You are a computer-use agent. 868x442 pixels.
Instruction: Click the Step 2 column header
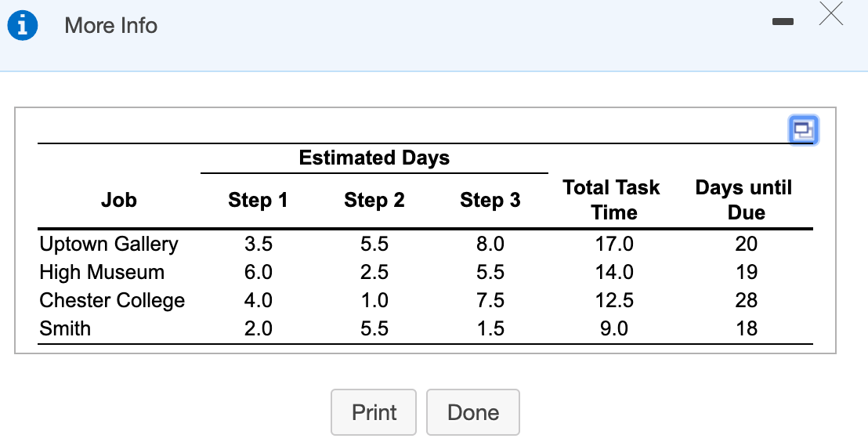(x=374, y=200)
